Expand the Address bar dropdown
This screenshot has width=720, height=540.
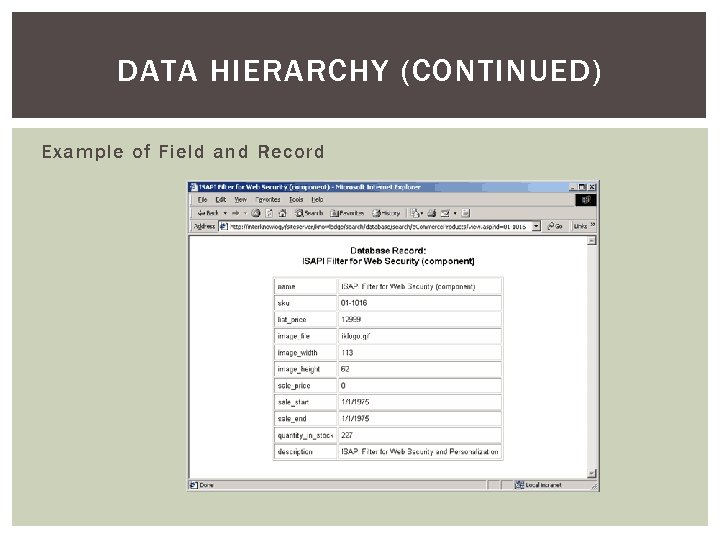536,226
